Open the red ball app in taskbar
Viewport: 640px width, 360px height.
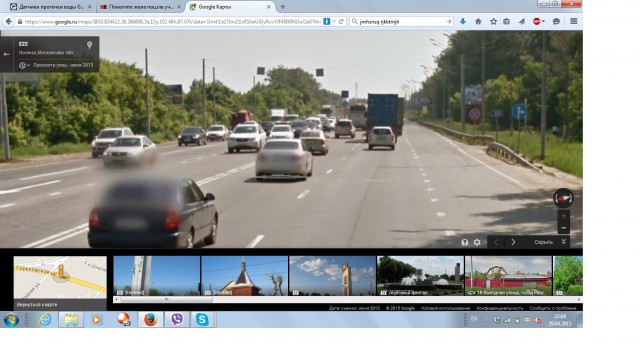(124, 320)
